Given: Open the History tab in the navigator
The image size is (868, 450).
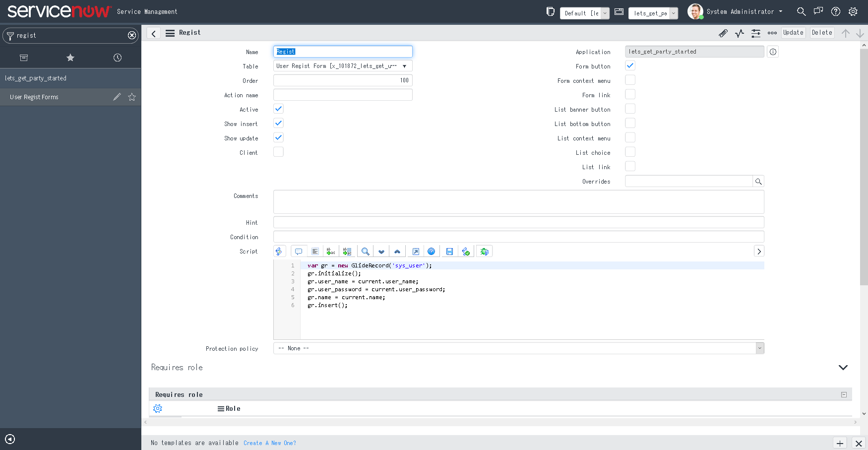Looking at the screenshot, I should (x=117, y=58).
